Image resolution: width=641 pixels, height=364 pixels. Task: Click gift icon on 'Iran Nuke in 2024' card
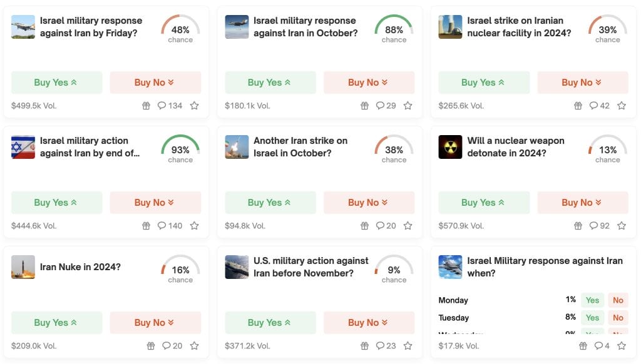[151, 346]
